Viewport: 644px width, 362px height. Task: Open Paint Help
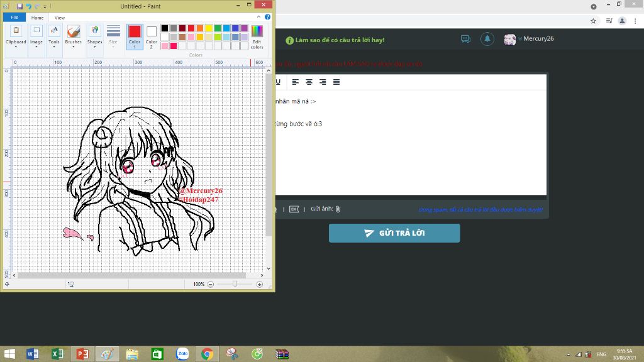[267, 17]
